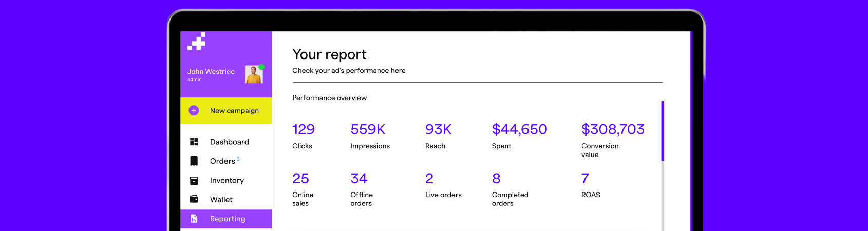Viewport: 868px width, 231px height.
Task: Select the Reporting menu item
Action: click(226, 219)
